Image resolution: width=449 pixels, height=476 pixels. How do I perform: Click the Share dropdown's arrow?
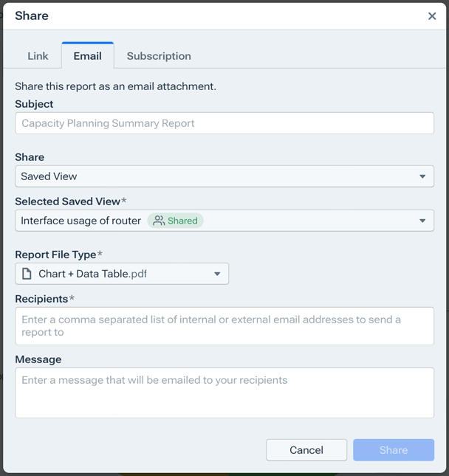(x=422, y=176)
